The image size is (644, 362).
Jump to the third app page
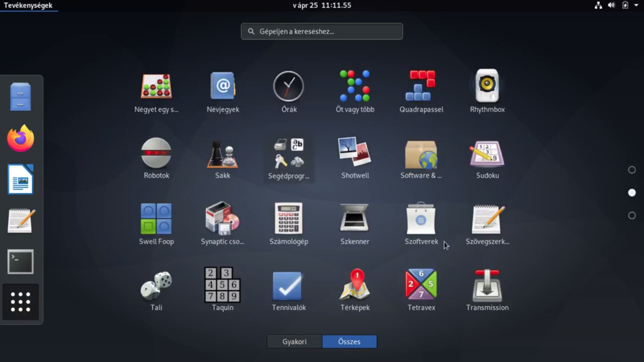[632, 216]
